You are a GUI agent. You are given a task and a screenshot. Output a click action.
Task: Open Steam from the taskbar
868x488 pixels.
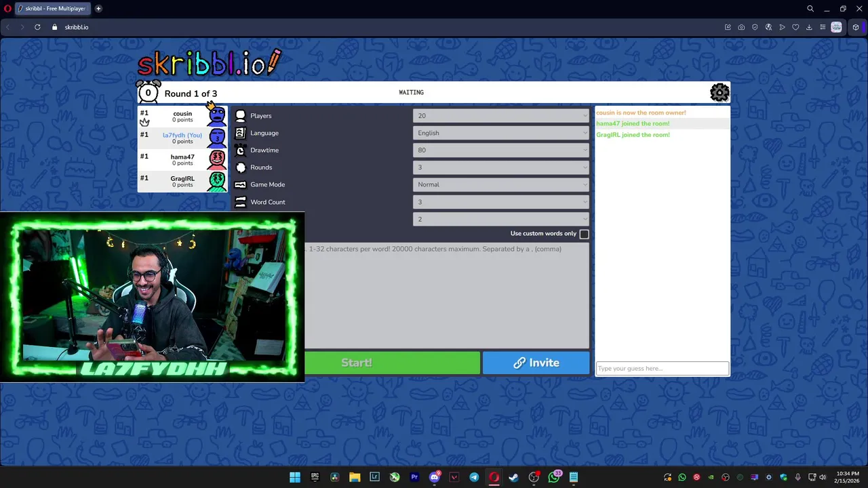[513, 477]
